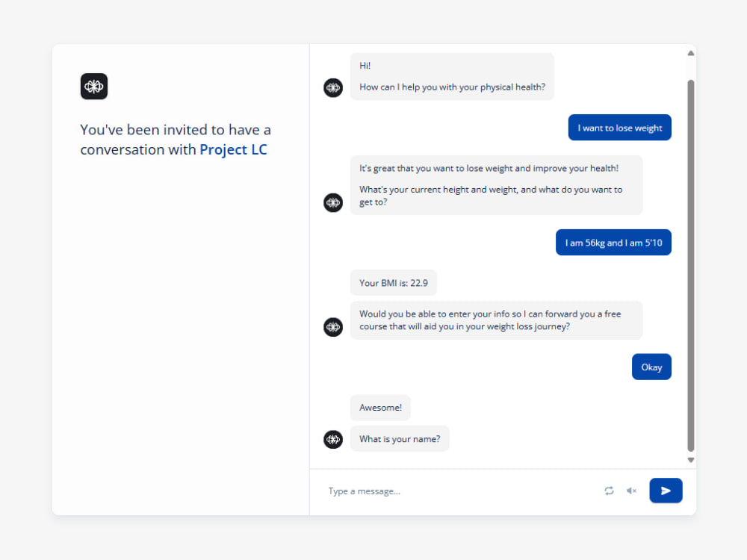
Task: Click bot avatar beside height and weight question
Action: [x=333, y=202]
